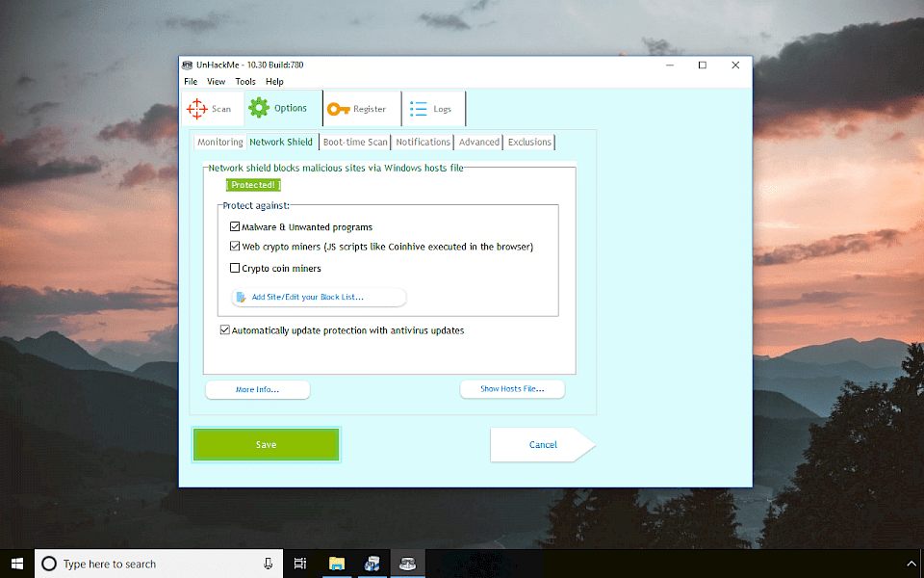
Task: Open the View menu
Action: click(216, 81)
